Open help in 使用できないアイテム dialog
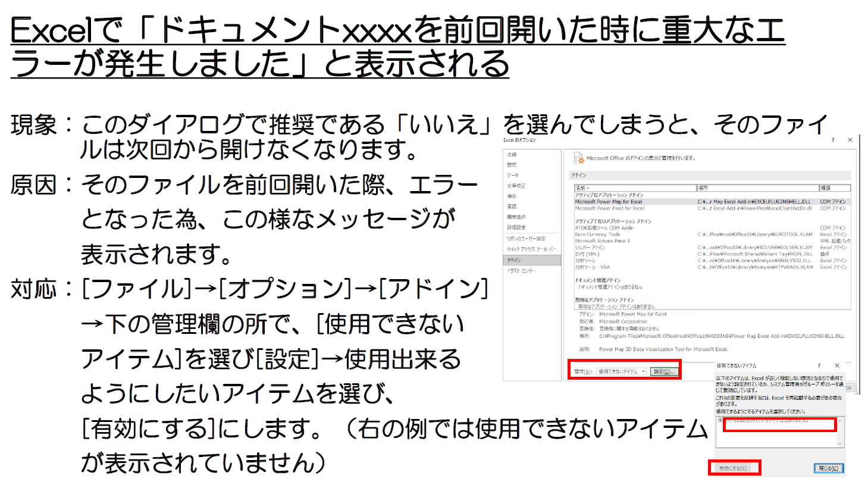Viewport: 868px width, 491px height. pyautogui.click(x=819, y=365)
